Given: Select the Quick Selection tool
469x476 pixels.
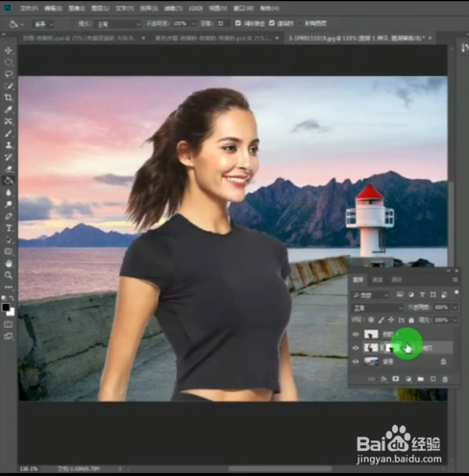Looking at the screenshot, I should point(9,86).
